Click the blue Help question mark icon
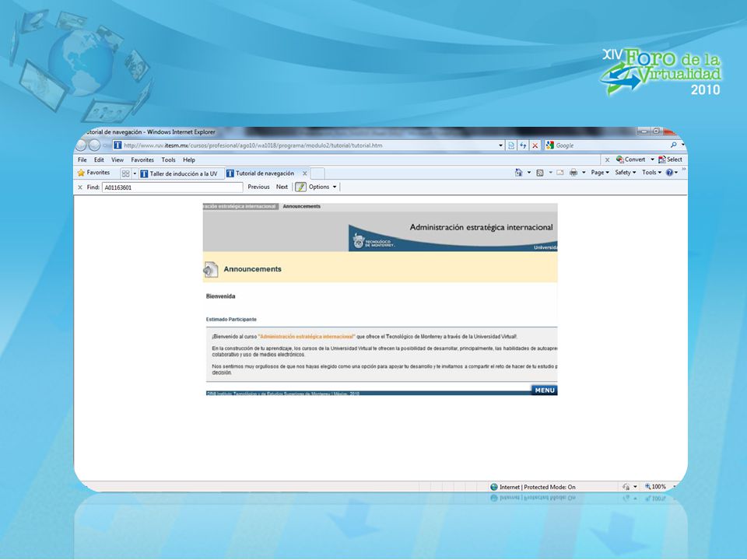The height and width of the screenshot is (560, 747). (669, 173)
